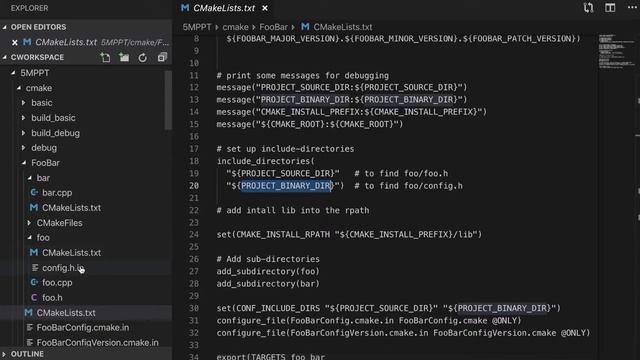This screenshot has height=360, width=640.
Task: Click the M icon on the CMakeLists.txt tab
Action: click(185, 8)
